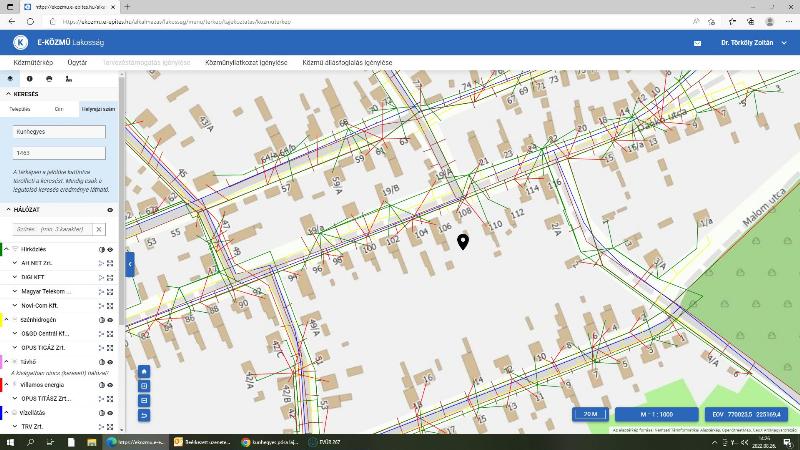Click the map undo view button

pos(144,415)
